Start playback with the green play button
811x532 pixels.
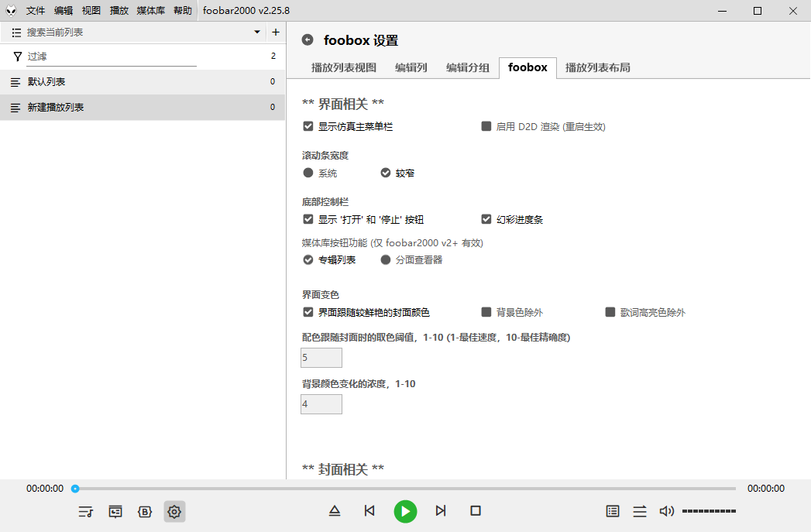coord(406,511)
